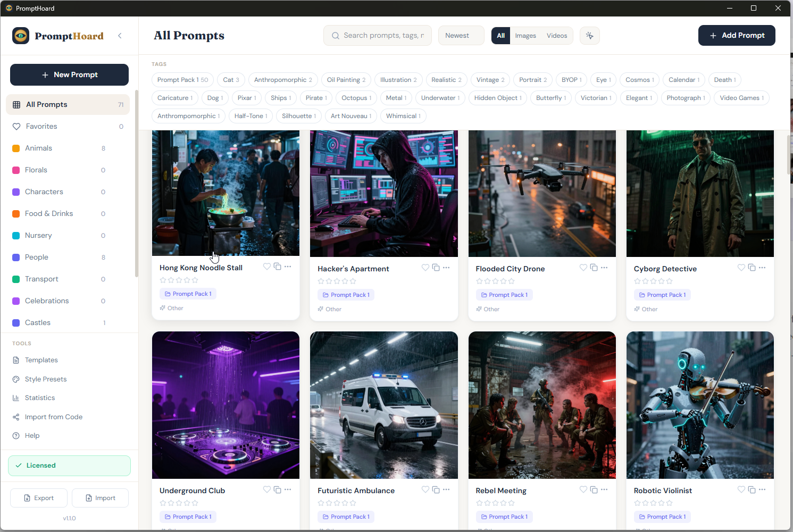Open more options for Hong Kong Noodle Stall
Image resolution: width=793 pixels, height=532 pixels.
click(288, 267)
